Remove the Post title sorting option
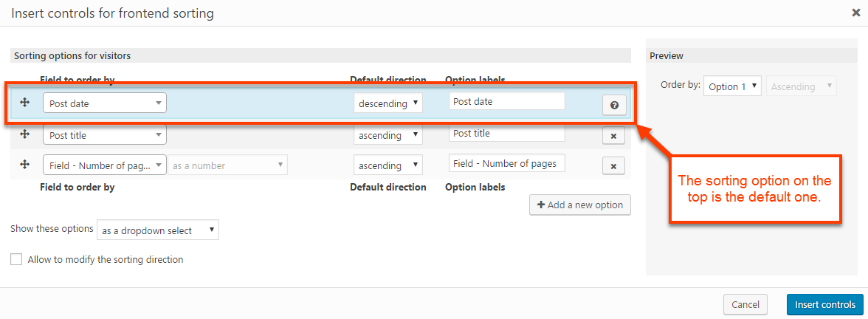Viewport: 868px width, 319px height. click(613, 136)
